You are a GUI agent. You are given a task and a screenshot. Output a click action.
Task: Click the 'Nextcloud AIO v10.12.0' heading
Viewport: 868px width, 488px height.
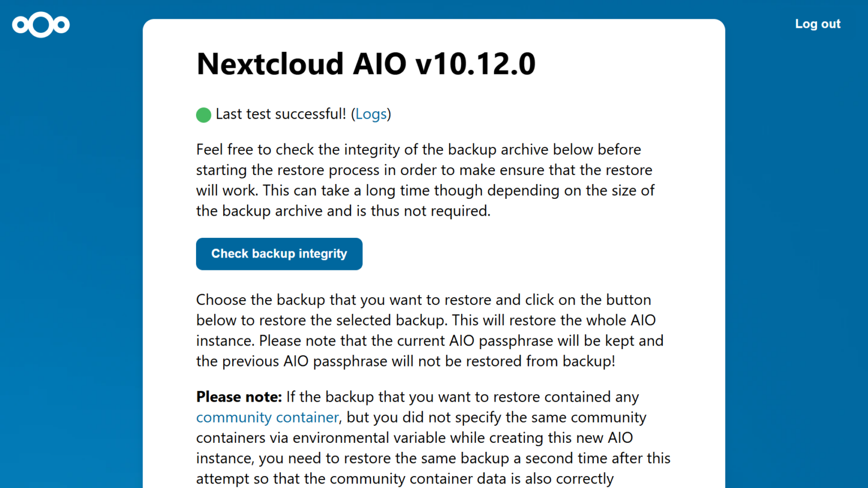366,64
